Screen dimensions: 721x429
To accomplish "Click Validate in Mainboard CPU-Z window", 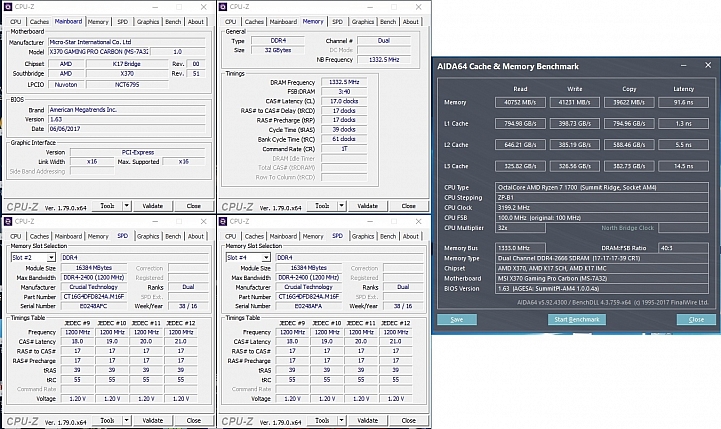I will tap(153, 206).
